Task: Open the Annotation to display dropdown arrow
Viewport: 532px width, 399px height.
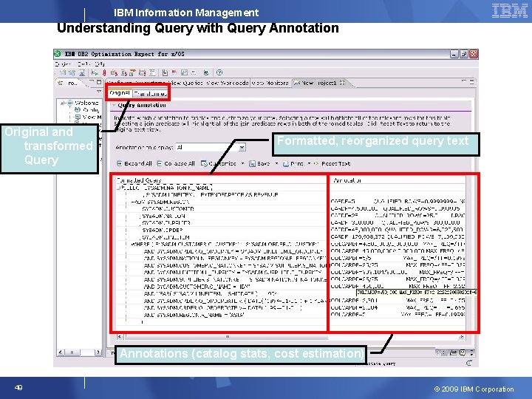Action: pos(242,147)
